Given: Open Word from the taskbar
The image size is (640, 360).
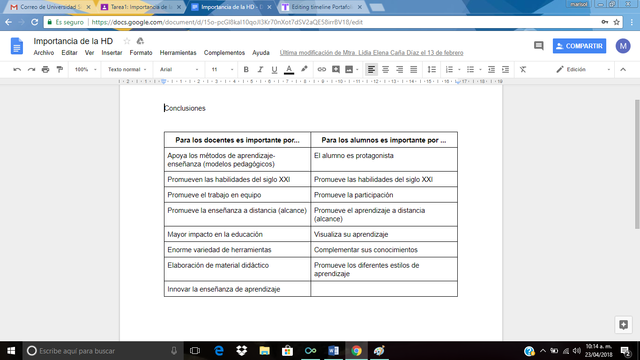Looking at the screenshot, I should pyautogui.click(x=333, y=351).
